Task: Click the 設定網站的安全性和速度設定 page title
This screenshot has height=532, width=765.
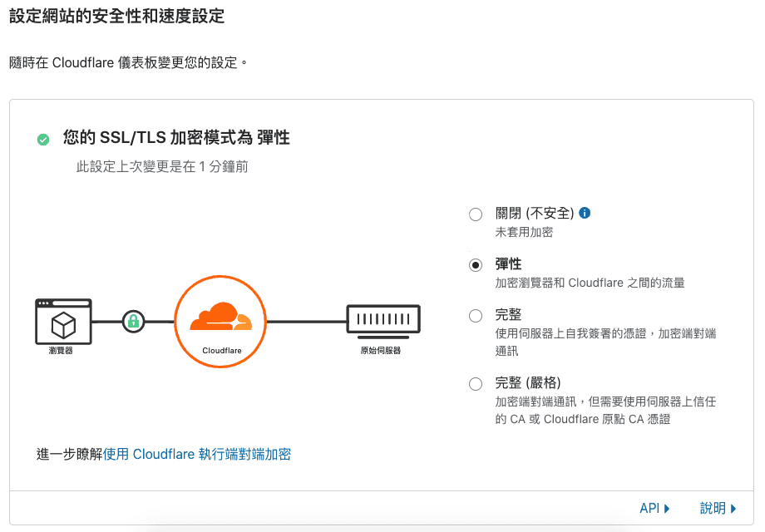Action: click(117, 16)
